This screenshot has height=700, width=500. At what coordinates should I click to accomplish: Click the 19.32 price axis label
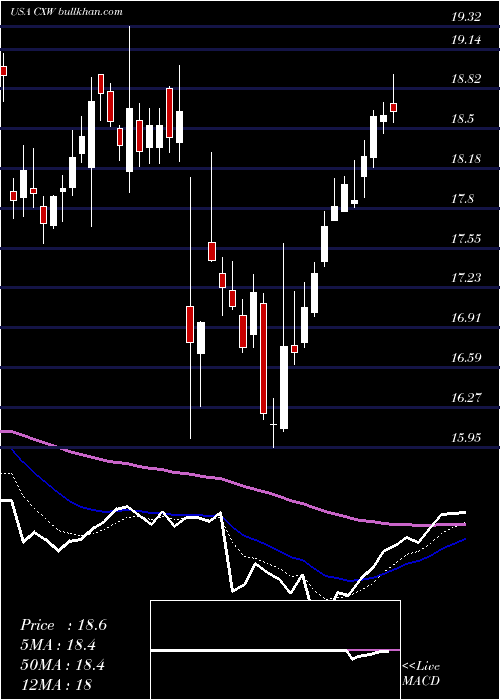[466, 17]
